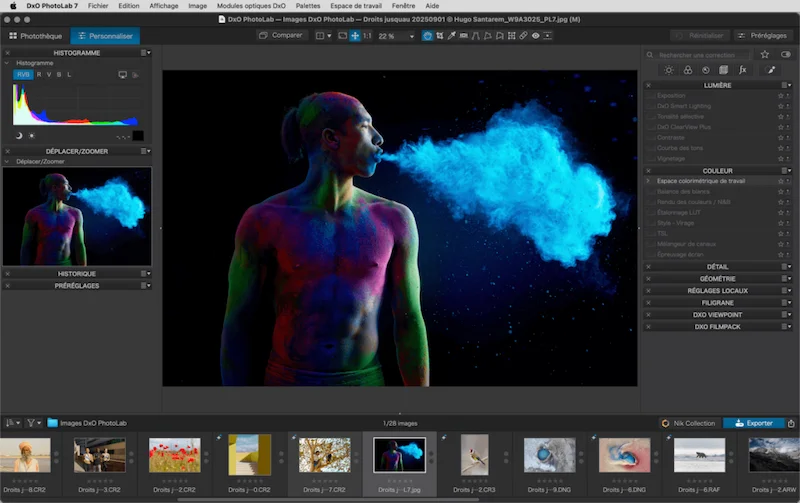Click the Color corrections filter icon

[687, 70]
